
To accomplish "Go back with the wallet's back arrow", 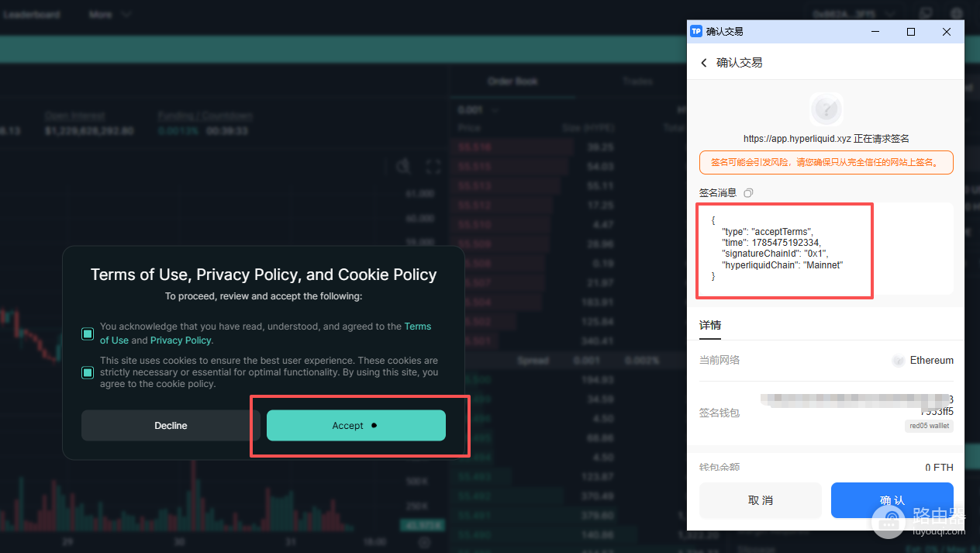I will pos(704,63).
